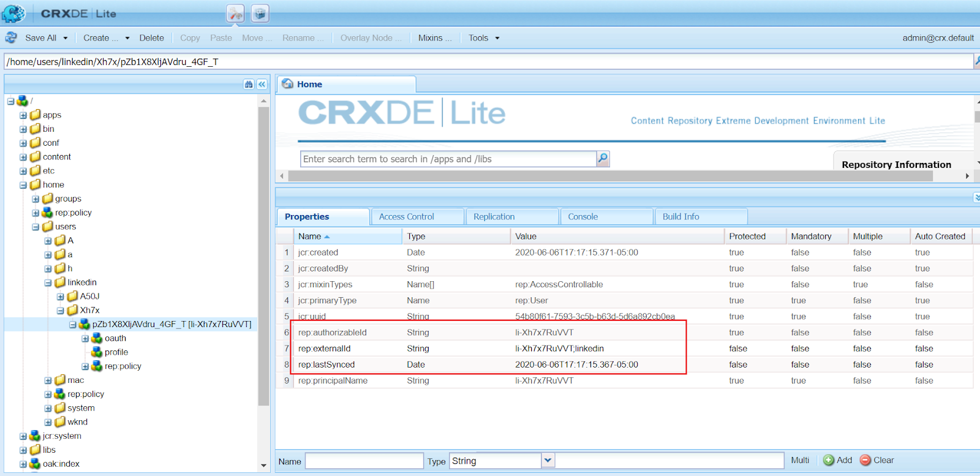Select the jcr:uuid property row
Screen dimensions: 980x476
coord(624,317)
